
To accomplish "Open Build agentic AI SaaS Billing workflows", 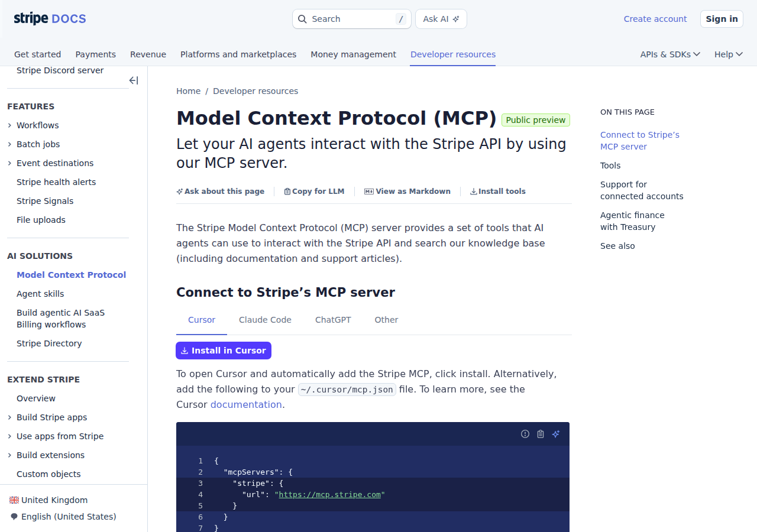I will pos(60,319).
